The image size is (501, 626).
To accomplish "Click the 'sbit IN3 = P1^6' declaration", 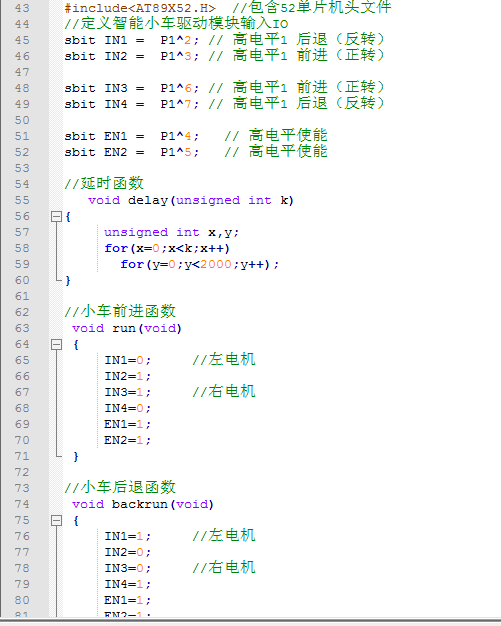I will point(131,88).
